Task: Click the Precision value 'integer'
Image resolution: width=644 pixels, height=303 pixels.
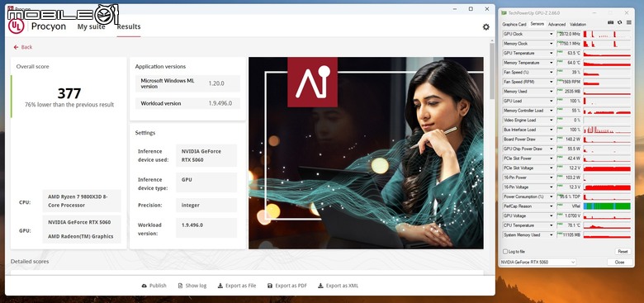Action: tap(206, 205)
